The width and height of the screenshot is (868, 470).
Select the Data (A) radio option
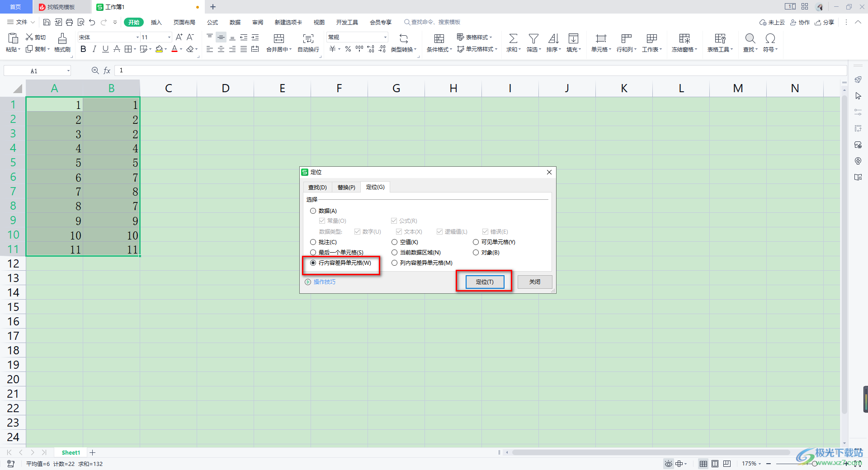click(313, 211)
